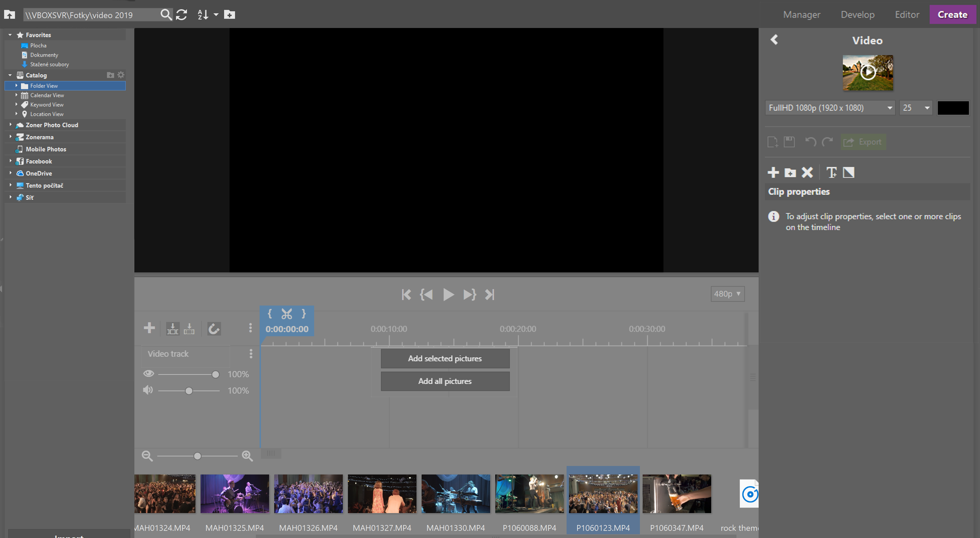
Task: Refresh the current folder view
Action: pyautogui.click(x=181, y=14)
